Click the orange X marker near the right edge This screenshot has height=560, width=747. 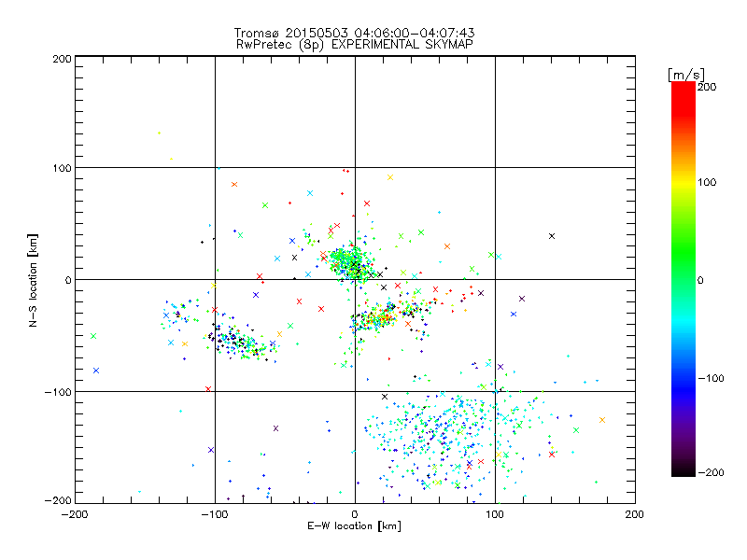coord(602,420)
